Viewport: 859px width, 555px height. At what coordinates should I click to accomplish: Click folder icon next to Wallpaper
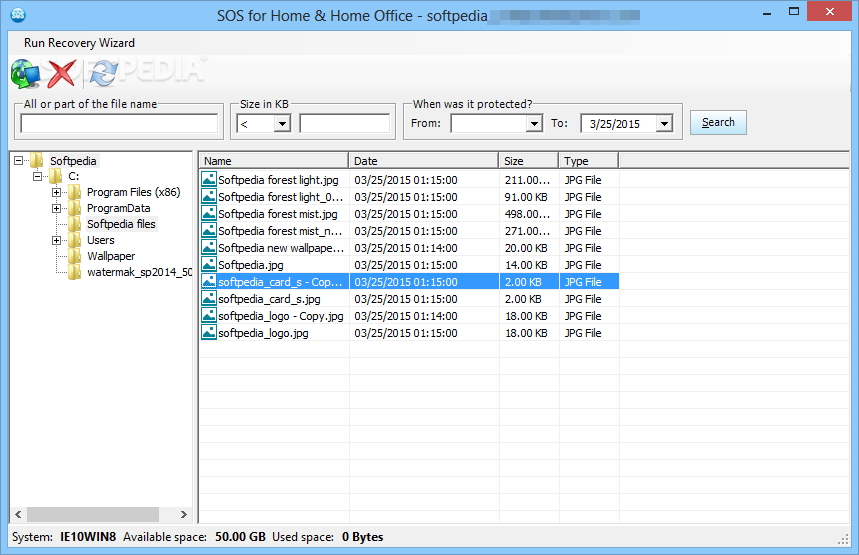coord(75,256)
